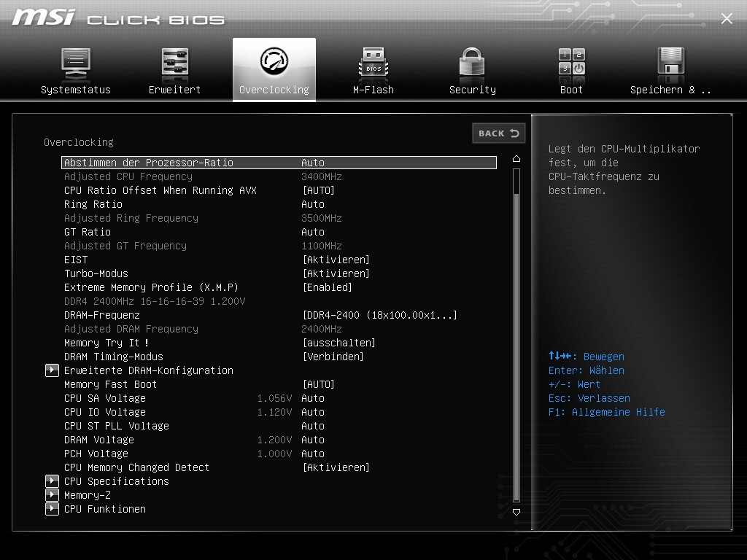Select CPU ST PLL Voltage Auto value
Screen dimensions: 747x560
click(312, 426)
